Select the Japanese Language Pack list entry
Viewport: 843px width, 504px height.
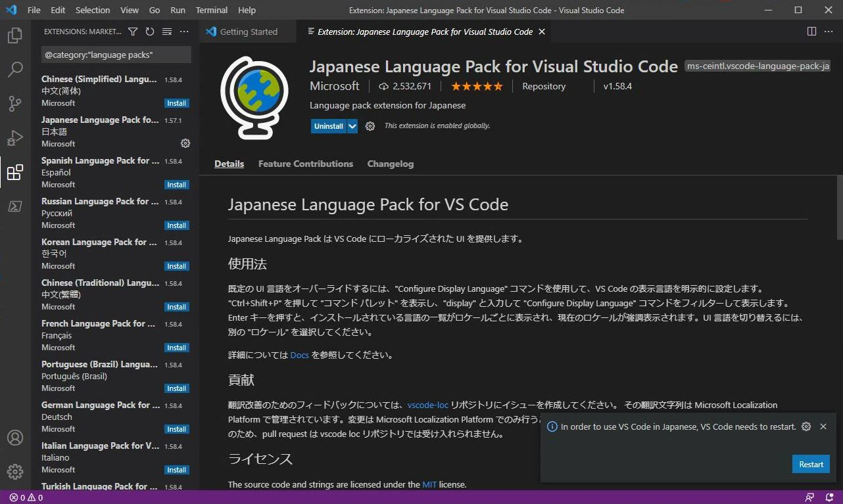(115, 131)
